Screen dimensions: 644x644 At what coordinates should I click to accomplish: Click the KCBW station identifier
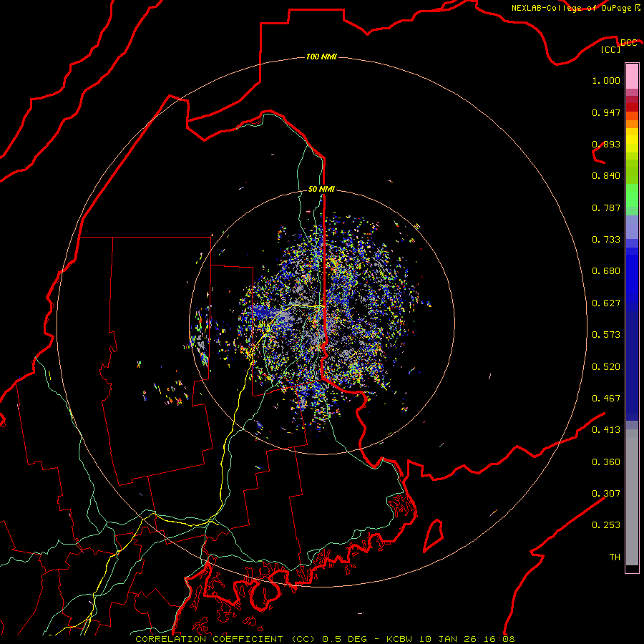(399, 639)
